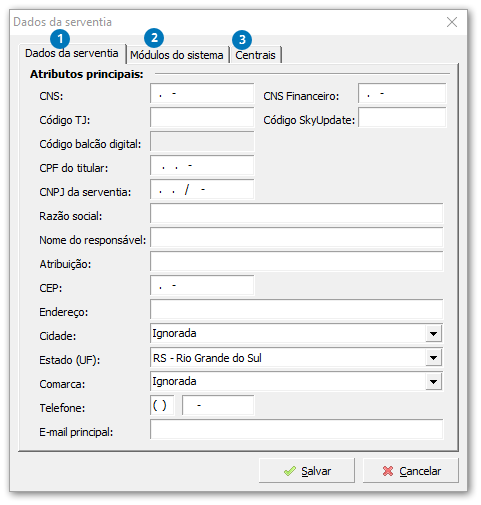Click the CNS Financeiro field
This screenshot has height=505, width=481.
click(402, 93)
